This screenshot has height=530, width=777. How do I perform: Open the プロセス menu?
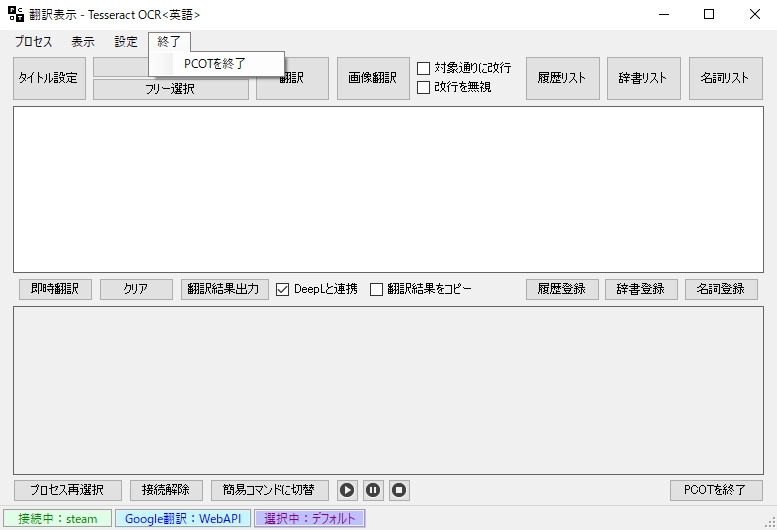pos(33,42)
